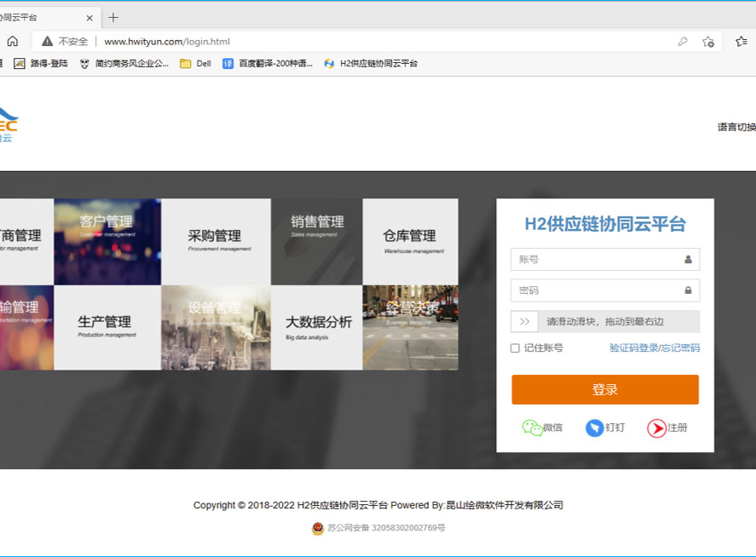The width and height of the screenshot is (756, 557).
Task: Toggle the 记住账号 checkbox
Action: point(515,347)
